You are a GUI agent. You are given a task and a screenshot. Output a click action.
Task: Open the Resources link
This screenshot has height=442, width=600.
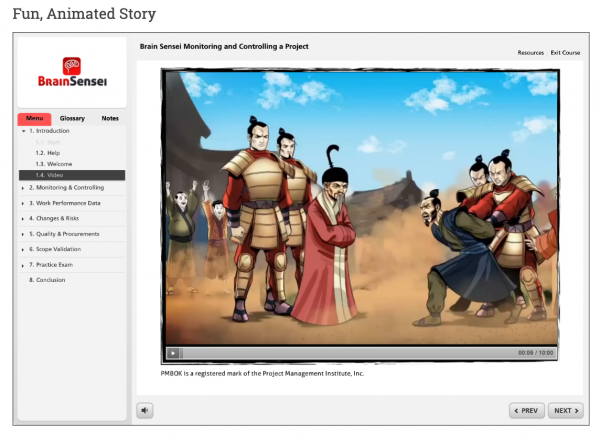pyautogui.click(x=530, y=53)
